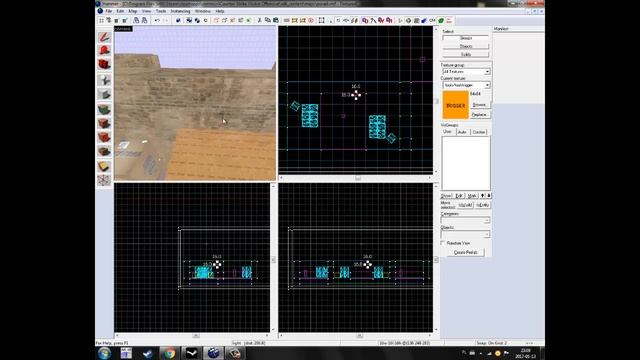The height and width of the screenshot is (360, 640).
Task: Open the File menu
Action: (109, 11)
